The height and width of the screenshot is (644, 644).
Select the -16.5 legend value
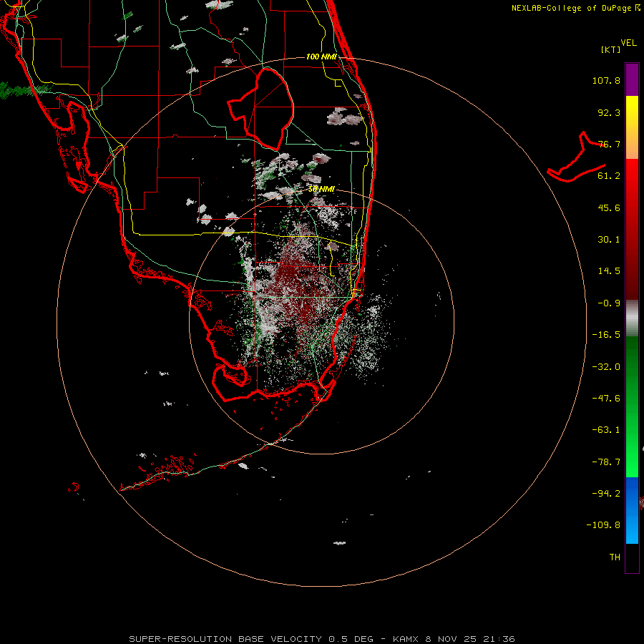tap(606, 335)
